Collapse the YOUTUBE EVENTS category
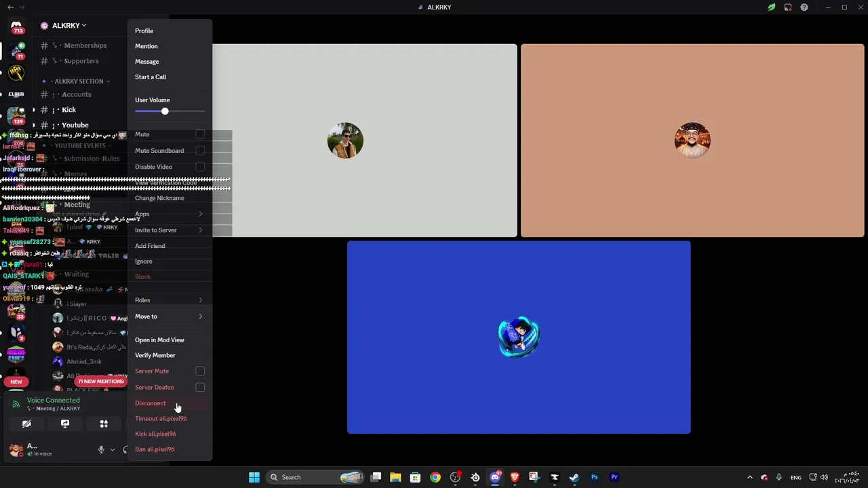Image resolution: width=868 pixels, height=488 pixels. tap(80, 146)
